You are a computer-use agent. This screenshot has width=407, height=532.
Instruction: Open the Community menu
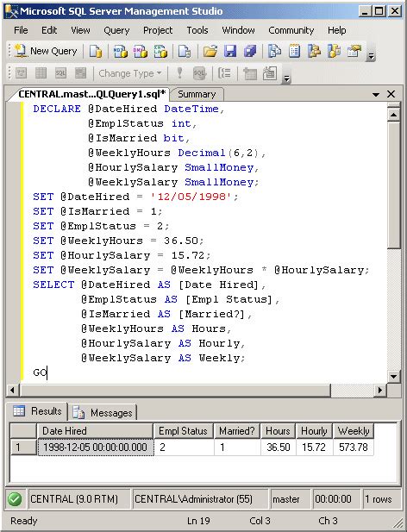(x=291, y=30)
